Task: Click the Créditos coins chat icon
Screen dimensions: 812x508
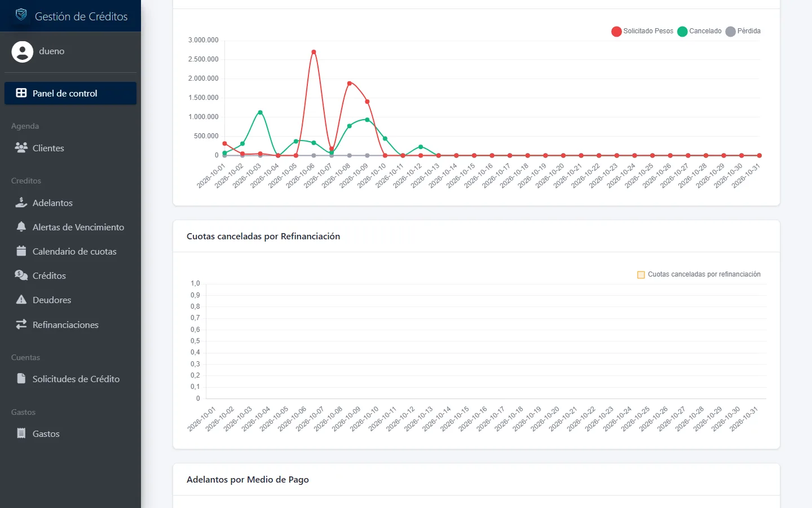Action: (x=21, y=275)
